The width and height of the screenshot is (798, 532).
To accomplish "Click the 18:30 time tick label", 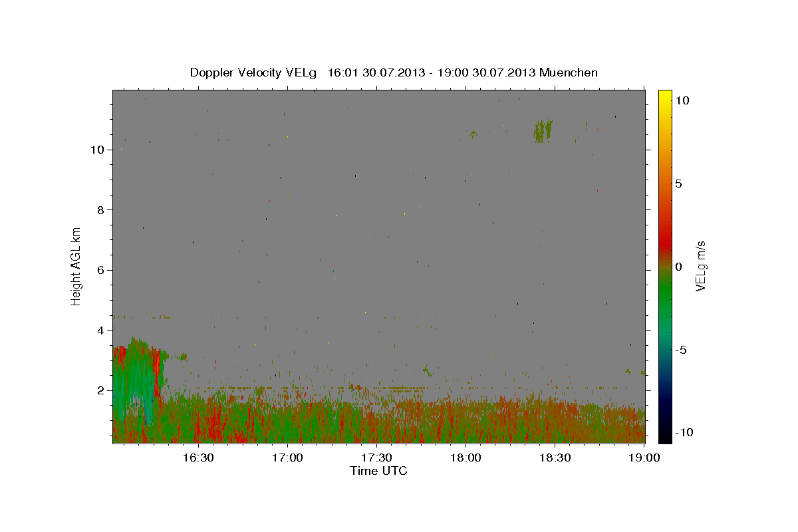I will point(555,458).
